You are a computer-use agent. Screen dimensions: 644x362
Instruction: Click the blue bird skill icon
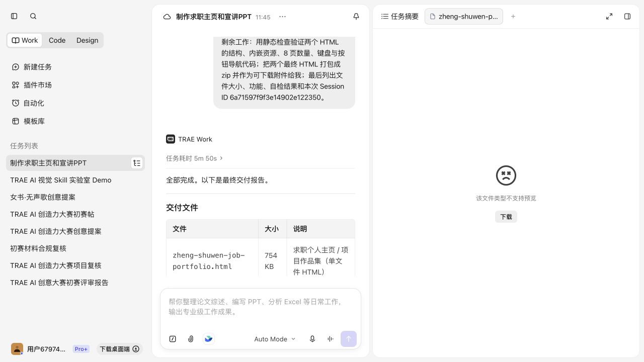click(x=209, y=339)
